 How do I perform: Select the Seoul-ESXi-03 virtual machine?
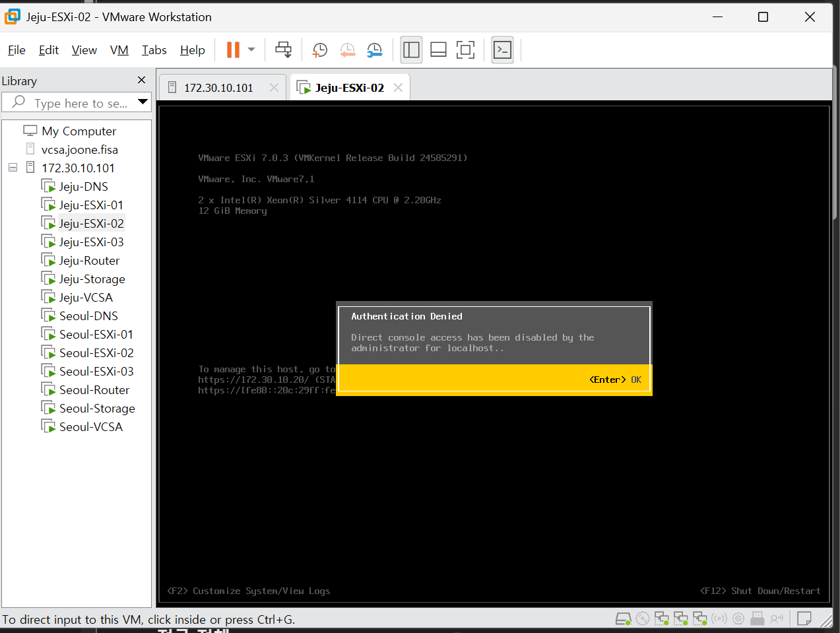click(96, 372)
